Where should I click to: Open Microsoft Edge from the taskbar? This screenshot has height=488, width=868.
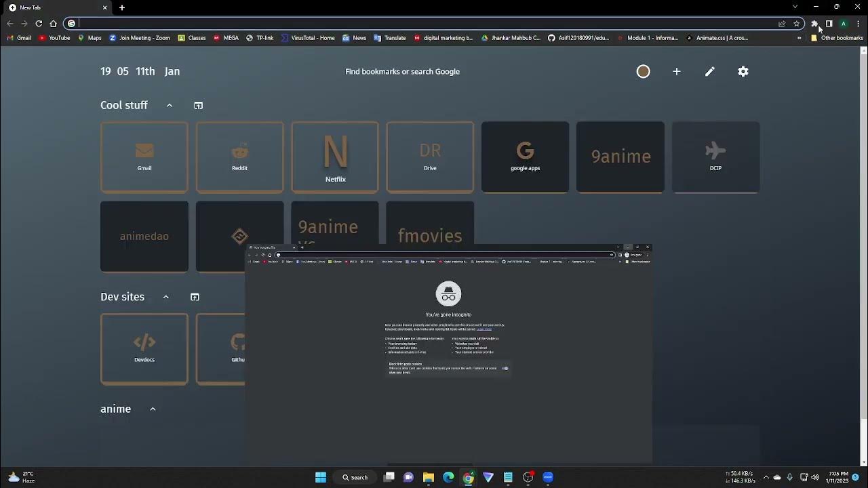448,477
